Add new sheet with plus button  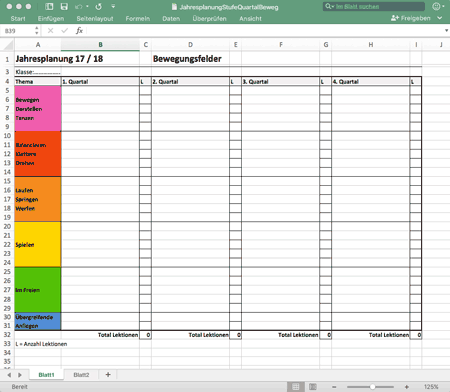pos(108,375)
